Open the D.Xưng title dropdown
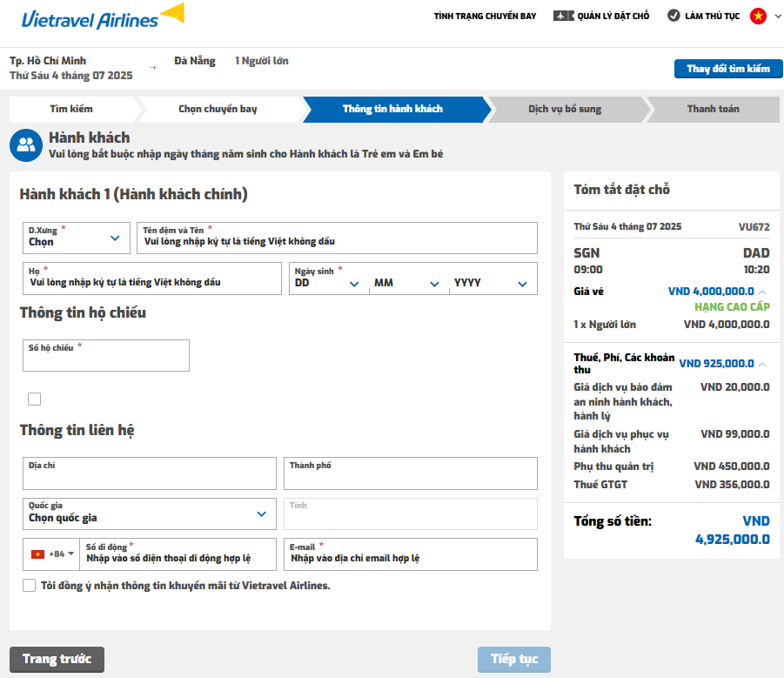This screenshot has width=784, height=678. pos(77,238)
